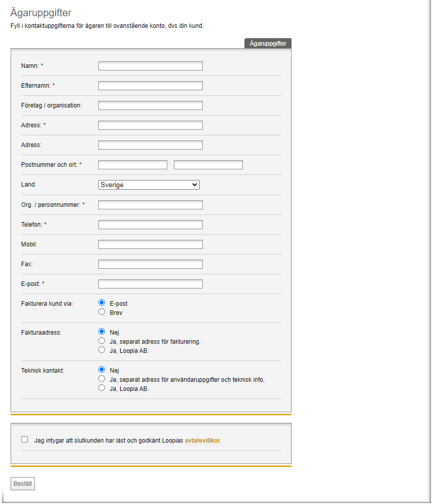Open the avtalsvillkor link
Screen dimensions: 434x504
pyautogui.click(x=202, y=441)
